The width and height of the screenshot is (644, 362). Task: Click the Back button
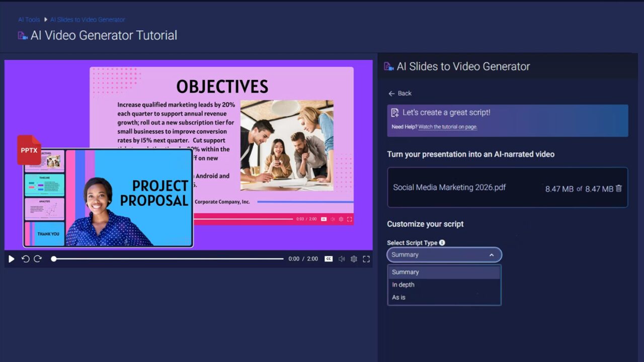[399, 93]
